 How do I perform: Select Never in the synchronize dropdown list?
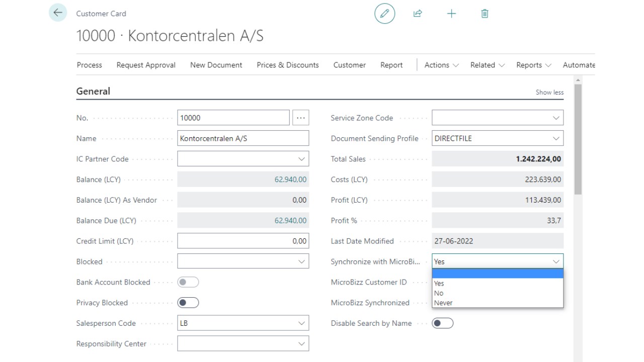[x=443, y=303]
